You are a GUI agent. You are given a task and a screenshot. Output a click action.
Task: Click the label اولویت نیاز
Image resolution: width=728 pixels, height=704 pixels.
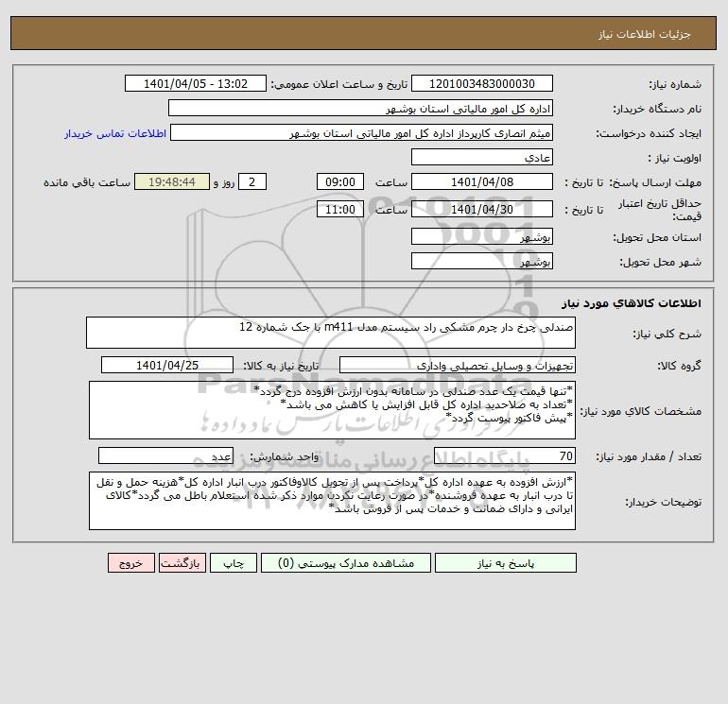[x=675, y=158]
